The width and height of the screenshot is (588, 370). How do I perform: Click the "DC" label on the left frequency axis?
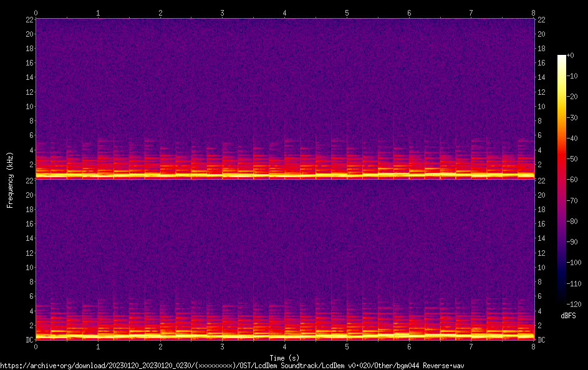[x=29, y=340]
